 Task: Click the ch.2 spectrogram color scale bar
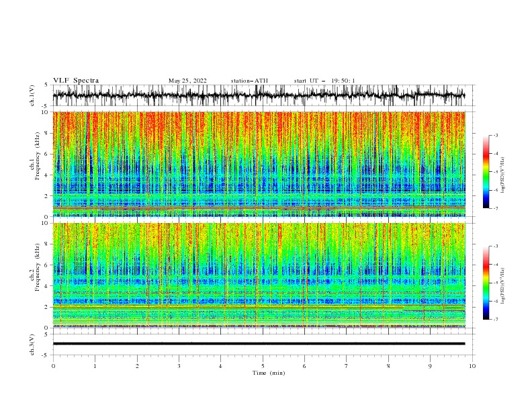(x=486, y=283)
